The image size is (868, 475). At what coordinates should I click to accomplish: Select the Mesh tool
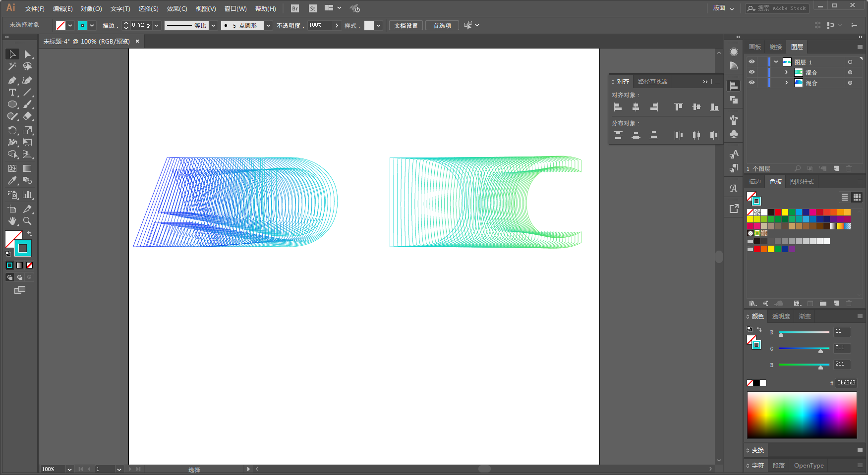point(12,168)
